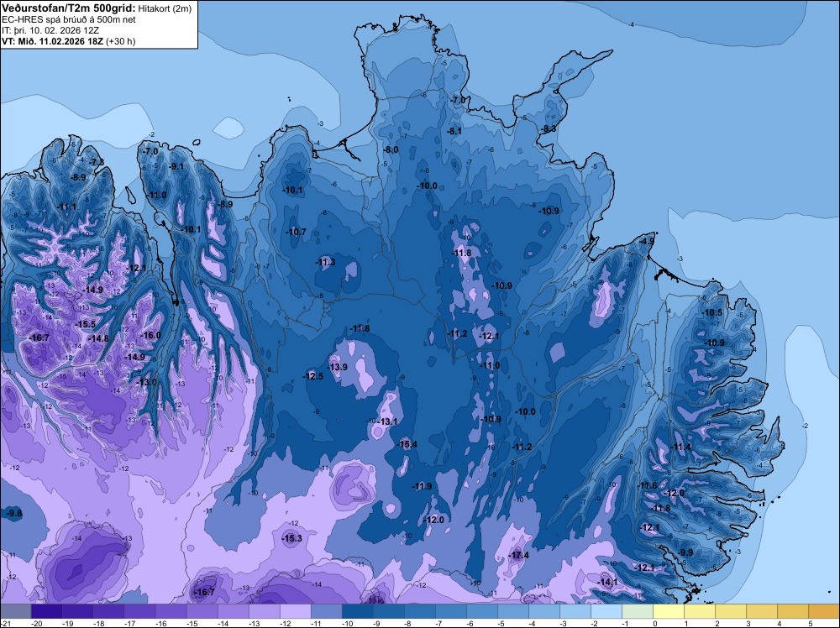
Task: Click the Hitakort (2m) header label
Action: [165, 8]
